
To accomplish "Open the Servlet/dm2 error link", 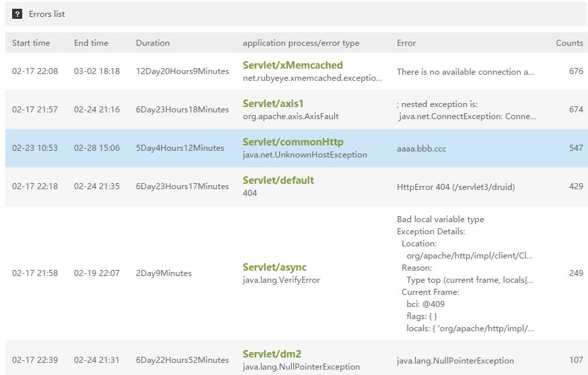I will [x=272, y=354].
